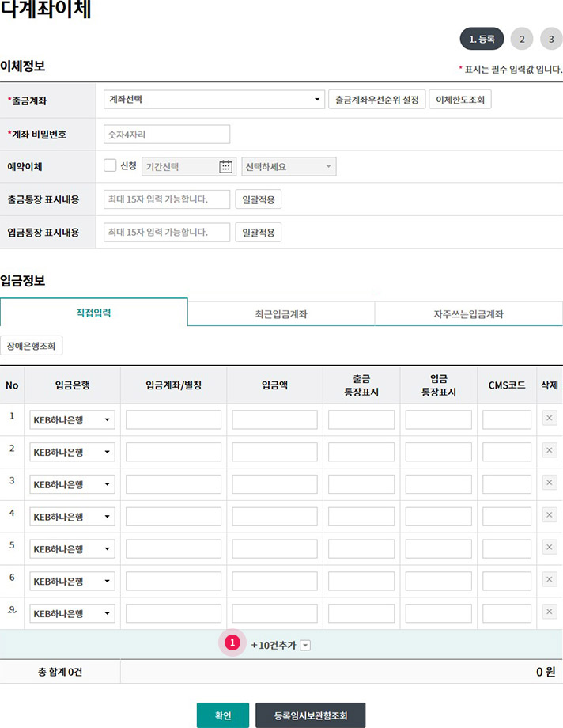Image resolution: width=563 pixels, height=728 pixels.
Task: Click 이체한도조회 button
Action: [x=460, y=100]
